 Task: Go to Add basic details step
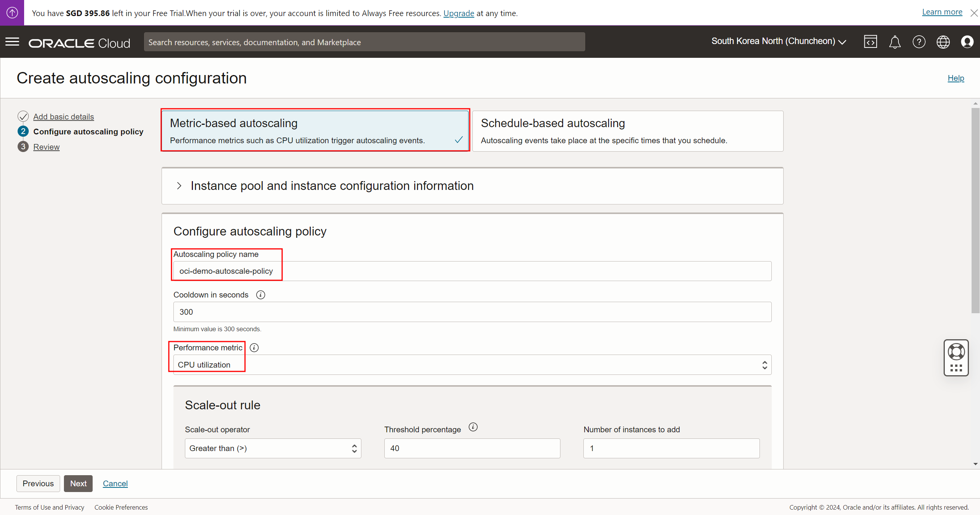click(x=64, y=117)
